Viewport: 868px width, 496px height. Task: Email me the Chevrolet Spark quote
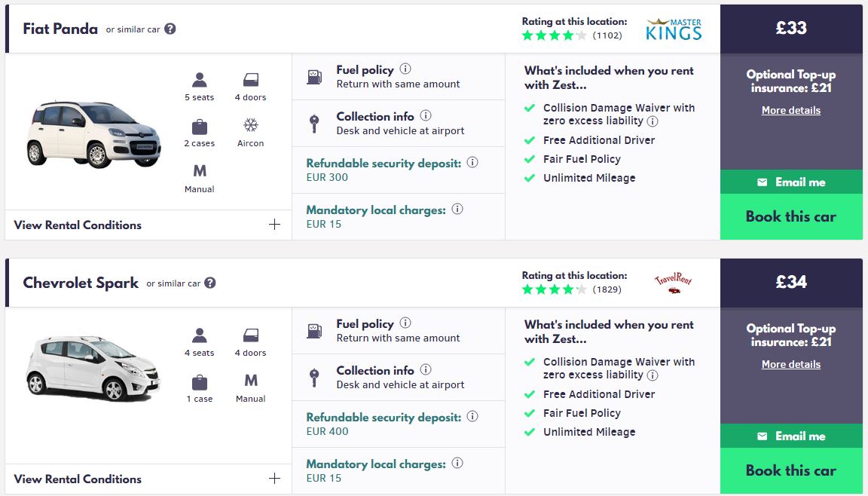pyautogui.click(x=791, y=436)
